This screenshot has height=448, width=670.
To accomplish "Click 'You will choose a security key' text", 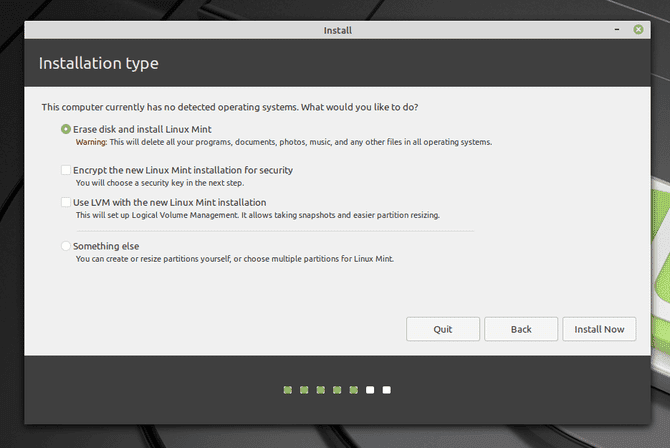I will tap(160, 183).
